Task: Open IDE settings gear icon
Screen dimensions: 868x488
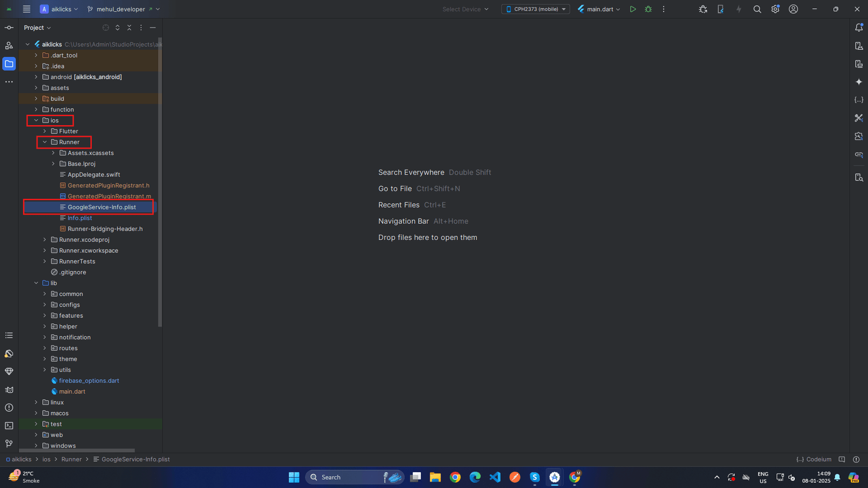Action: tap(775, 9)
